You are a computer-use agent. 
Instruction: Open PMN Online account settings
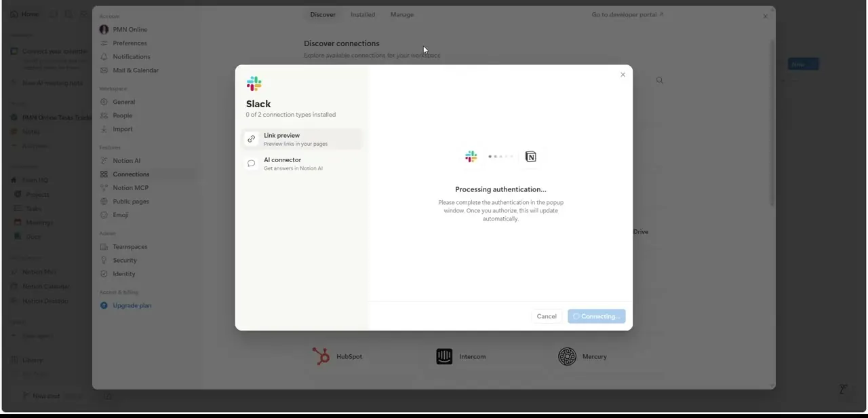pos(147,29)
